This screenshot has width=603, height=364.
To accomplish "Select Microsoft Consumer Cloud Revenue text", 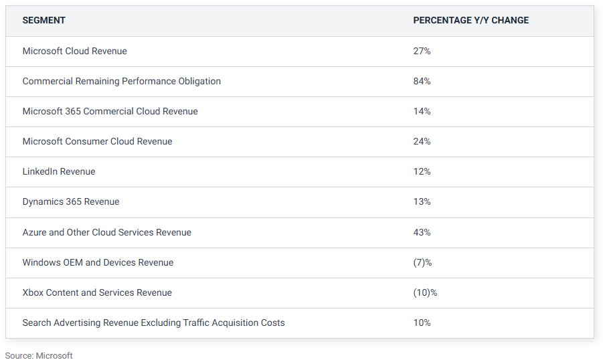I will pyautogui.click(x=97, y=141).
